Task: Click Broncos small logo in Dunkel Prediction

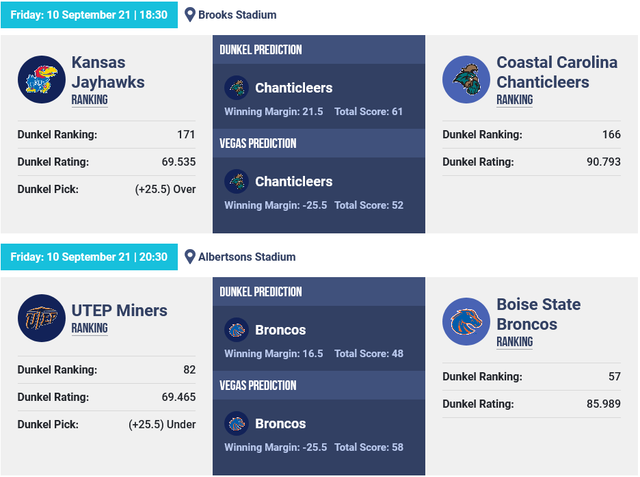Action: pos(237,330)
